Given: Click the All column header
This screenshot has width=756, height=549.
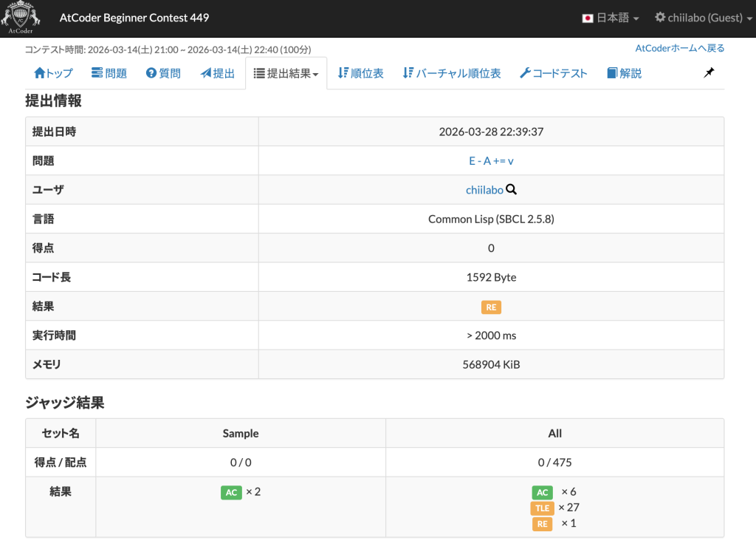Looking at the screenshot, I should click(554, 433).
